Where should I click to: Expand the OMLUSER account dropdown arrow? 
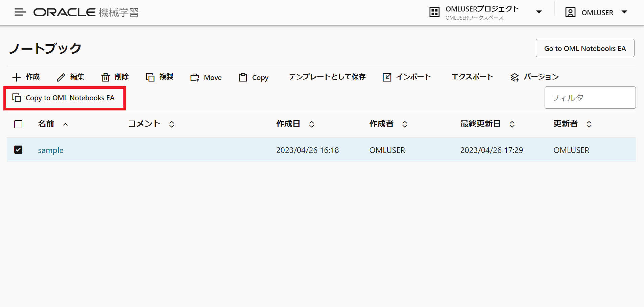point(624,12)
